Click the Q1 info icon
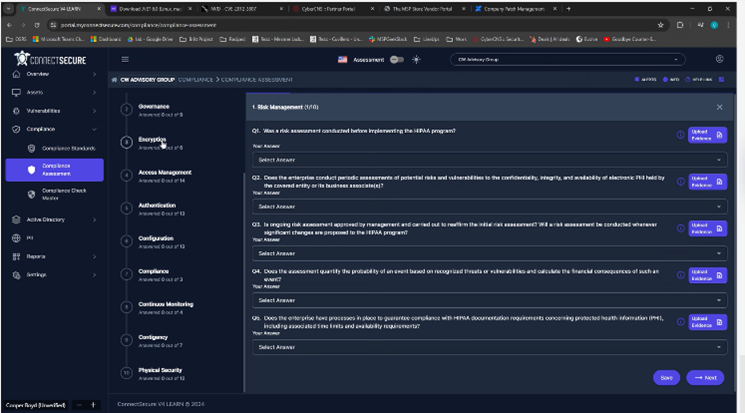Screen dimensions: 745x413 [x=680, y=135]
